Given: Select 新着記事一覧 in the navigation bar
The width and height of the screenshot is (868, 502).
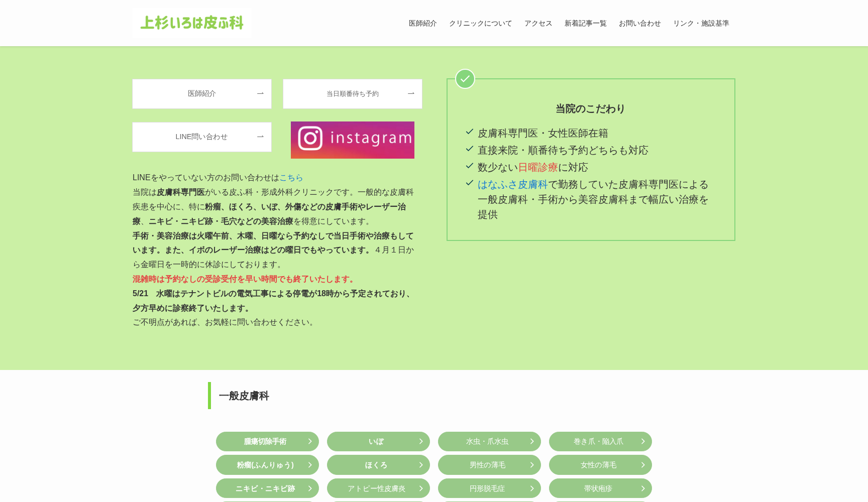Looking at the screenshot, I should pos(585,23).
